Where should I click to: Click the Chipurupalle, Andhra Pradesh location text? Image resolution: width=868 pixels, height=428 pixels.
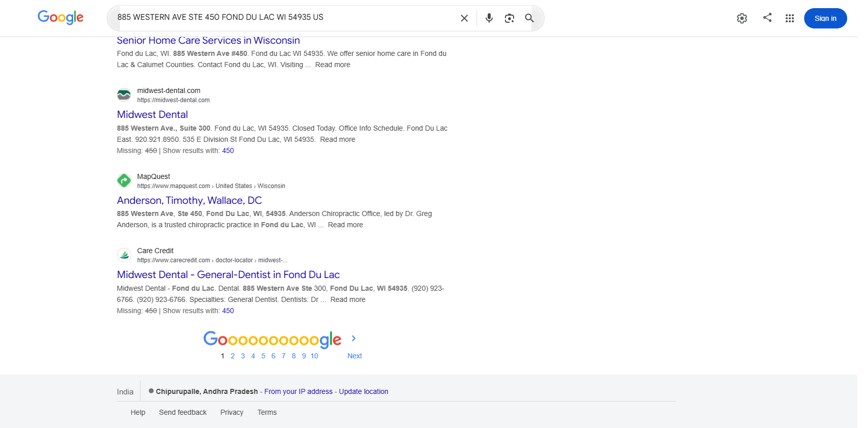(x=207, y=391)
